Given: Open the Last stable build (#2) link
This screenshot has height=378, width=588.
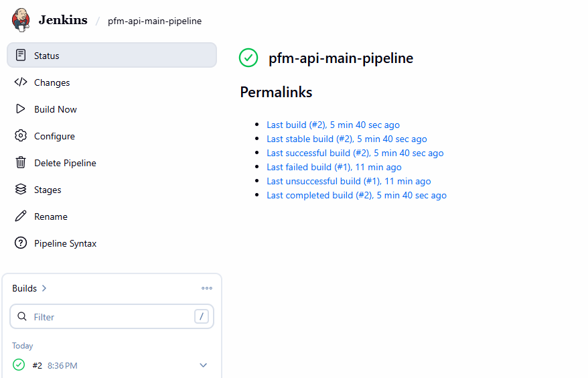Looking at the screenshot, I should point(346,139).
